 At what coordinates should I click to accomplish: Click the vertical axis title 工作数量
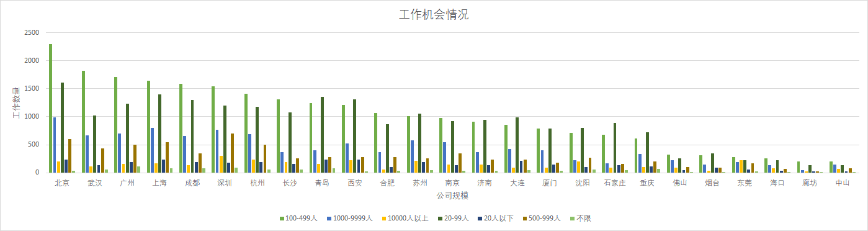click(x=16, y=102)
